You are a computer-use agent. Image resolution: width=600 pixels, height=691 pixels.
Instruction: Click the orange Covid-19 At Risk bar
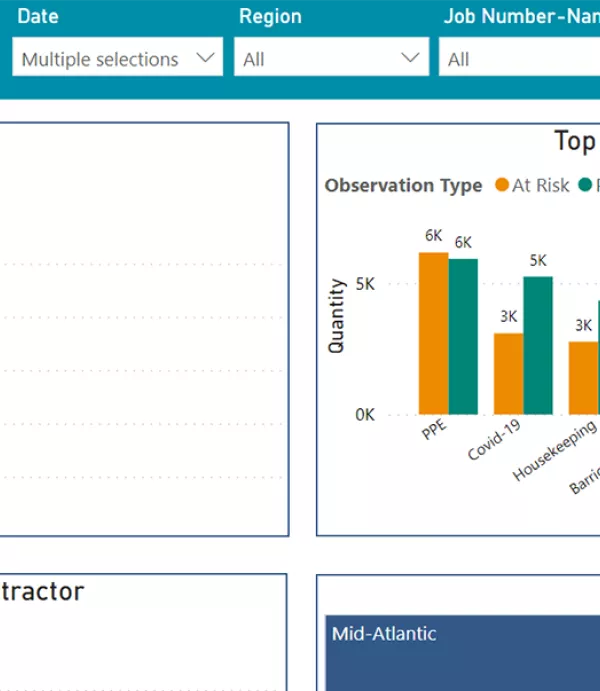point(508,374)
